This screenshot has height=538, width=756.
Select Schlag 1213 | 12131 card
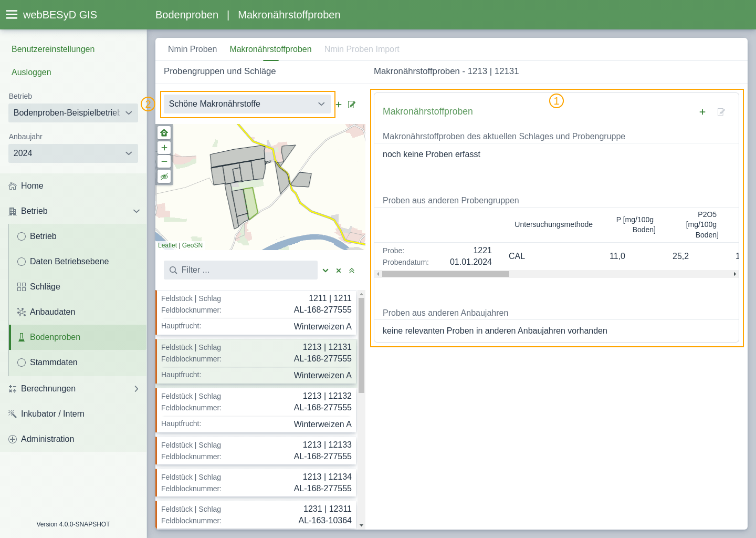pyautogui.click(x=256, y=361)
